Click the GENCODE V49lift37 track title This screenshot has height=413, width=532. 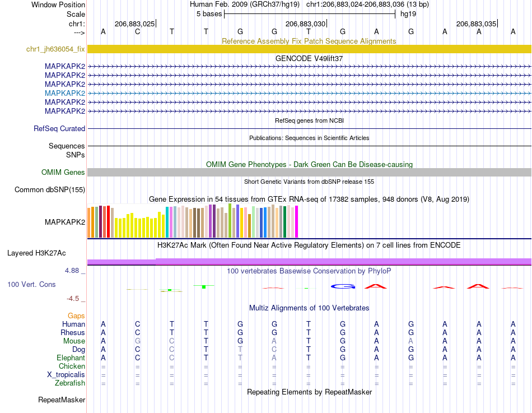[309, 58]
